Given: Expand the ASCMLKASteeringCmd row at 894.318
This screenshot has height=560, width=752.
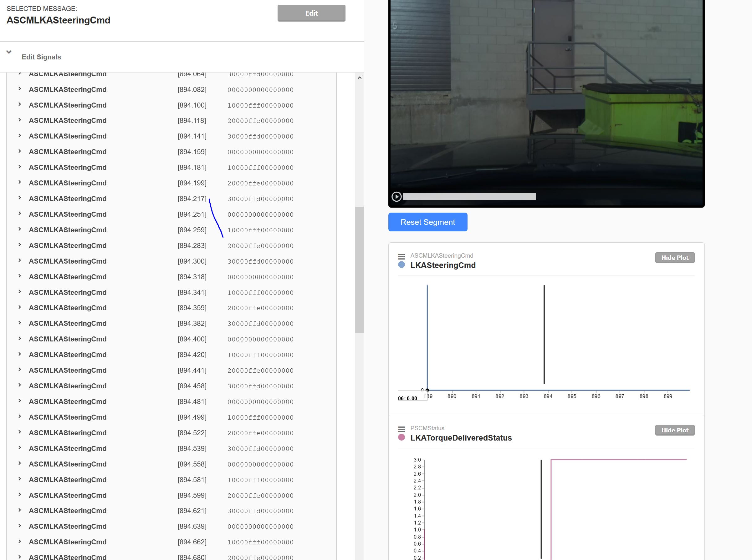Looking at the screenshot, I should [x=19, y=277].
